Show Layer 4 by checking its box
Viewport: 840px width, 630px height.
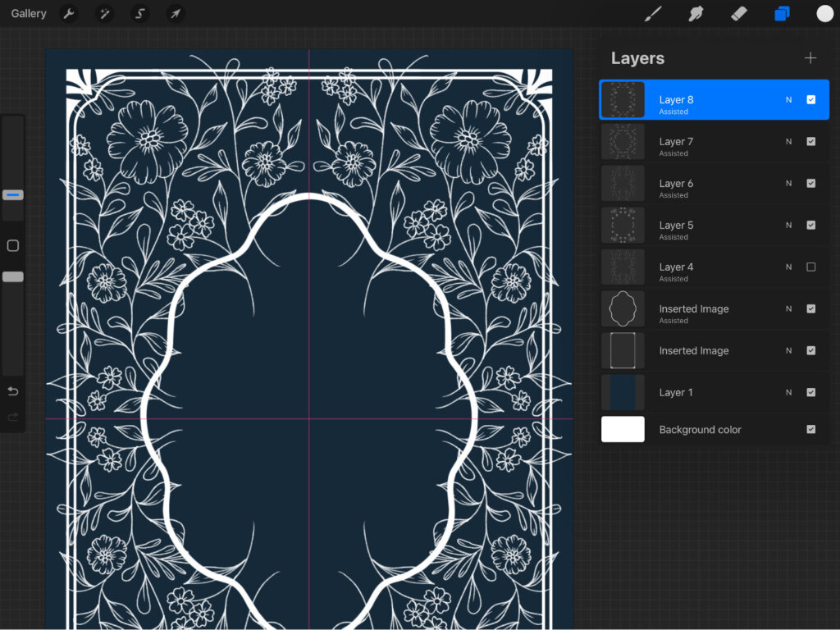point(810,267)
